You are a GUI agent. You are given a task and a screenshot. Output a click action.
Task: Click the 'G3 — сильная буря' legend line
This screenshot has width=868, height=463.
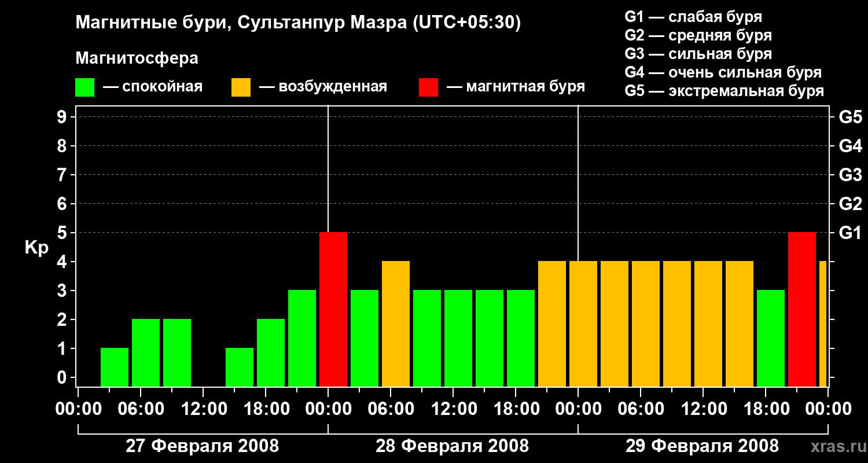coord(698,54)
